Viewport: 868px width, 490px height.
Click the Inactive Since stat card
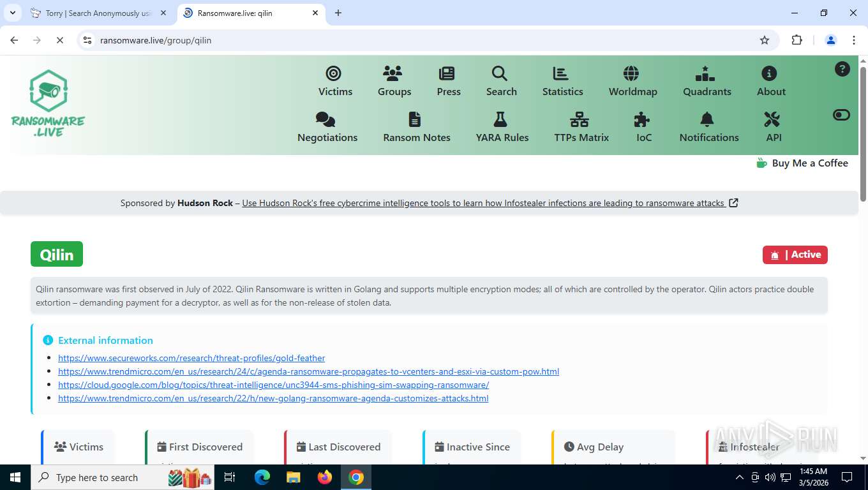pyautogui.click(x=472, y=447)
